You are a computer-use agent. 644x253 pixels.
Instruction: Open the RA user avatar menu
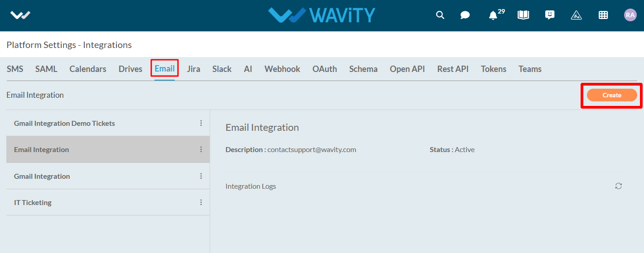[630, 15]
